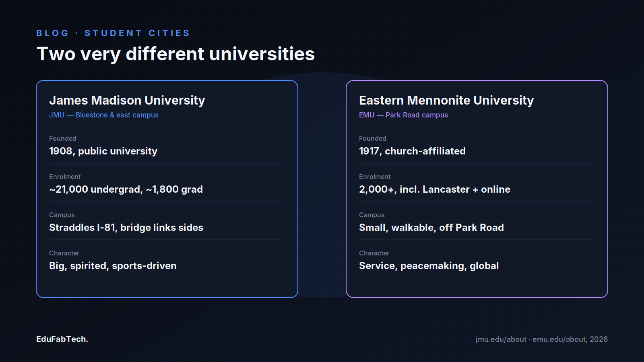
Task: Select '1908, public university' value
Action: tap(103, 151)
